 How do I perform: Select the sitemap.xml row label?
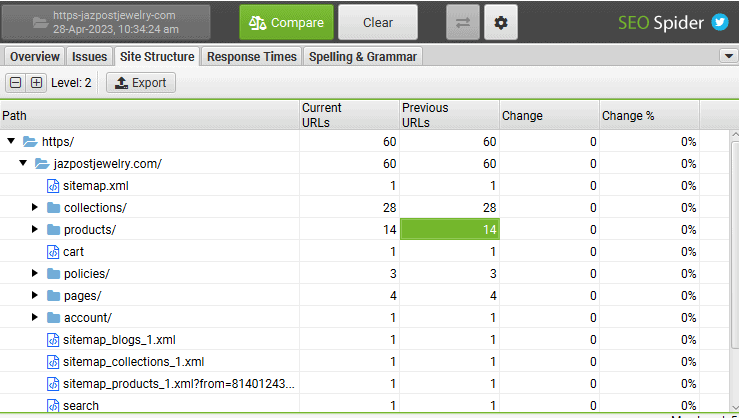96,186
